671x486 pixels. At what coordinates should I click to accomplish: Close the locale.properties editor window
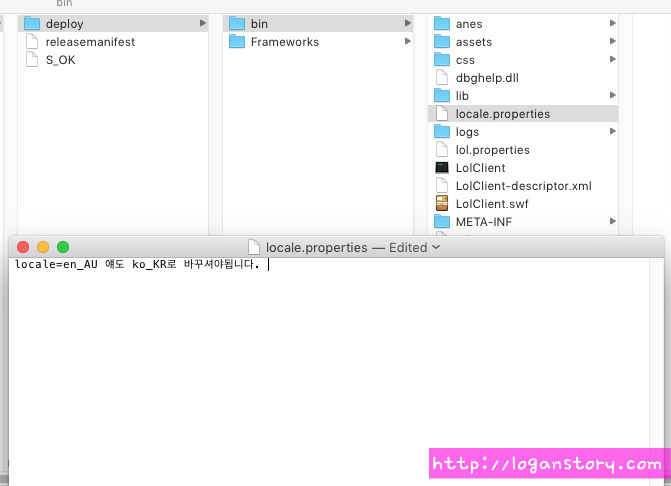tap(23, 247)
